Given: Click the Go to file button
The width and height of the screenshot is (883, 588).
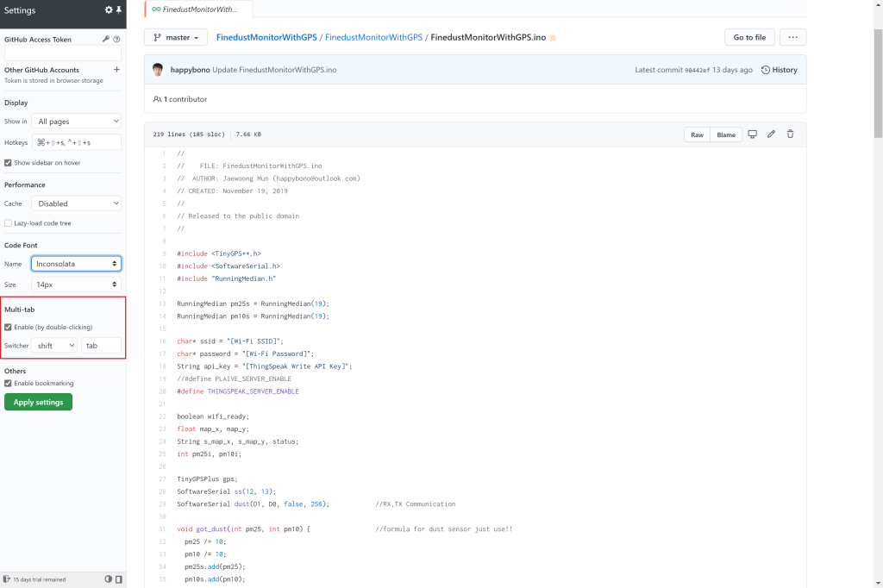Looking at the screenshot, I should (x=749, y=37).
